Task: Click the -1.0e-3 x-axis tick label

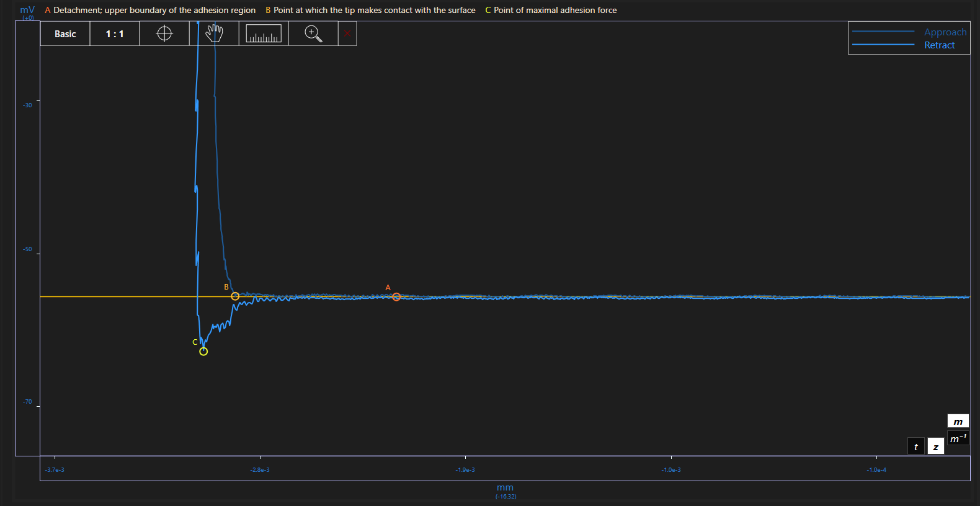Action: pyautogui.click(x=671, y=470)
